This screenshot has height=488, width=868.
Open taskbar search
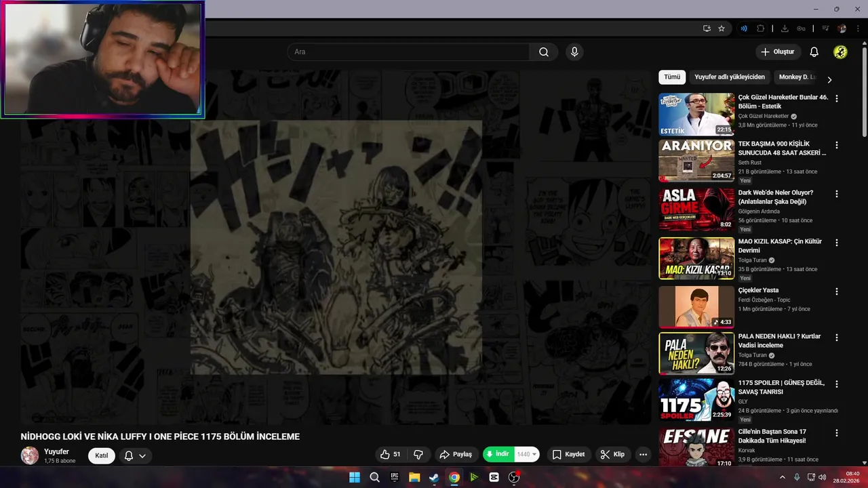[374, 477]
